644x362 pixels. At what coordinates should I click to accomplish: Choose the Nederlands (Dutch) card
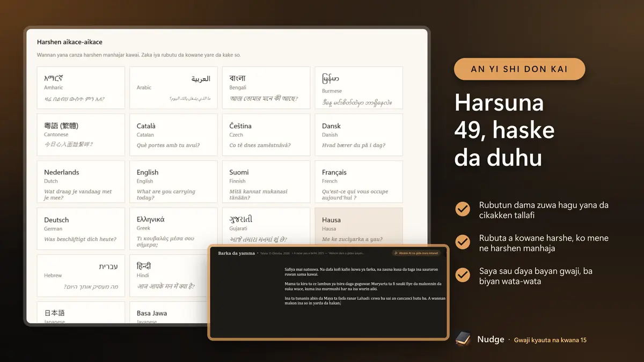(81, 182)
